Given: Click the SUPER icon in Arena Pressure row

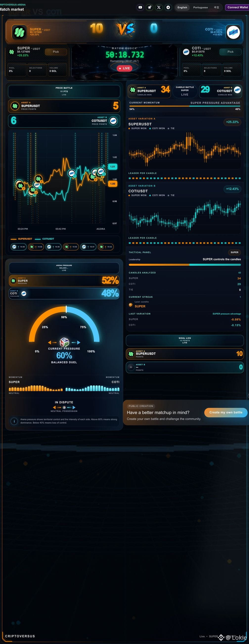Looking at the screenshot, I should tap(13, 281).
